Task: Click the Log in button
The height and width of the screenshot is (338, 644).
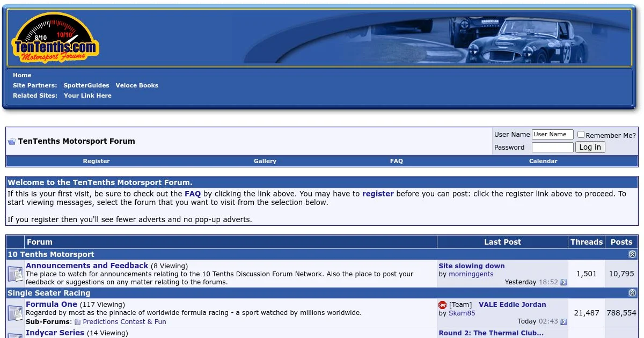Action: 590,147
